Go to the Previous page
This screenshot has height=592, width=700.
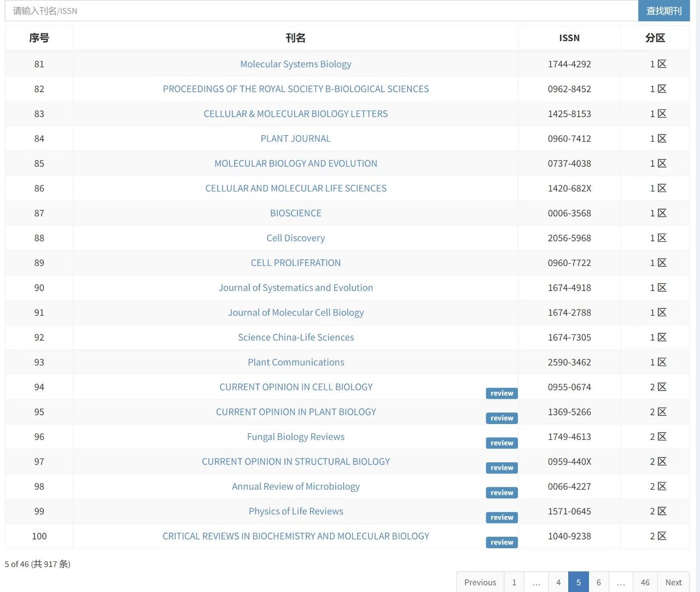pos(480,582)
